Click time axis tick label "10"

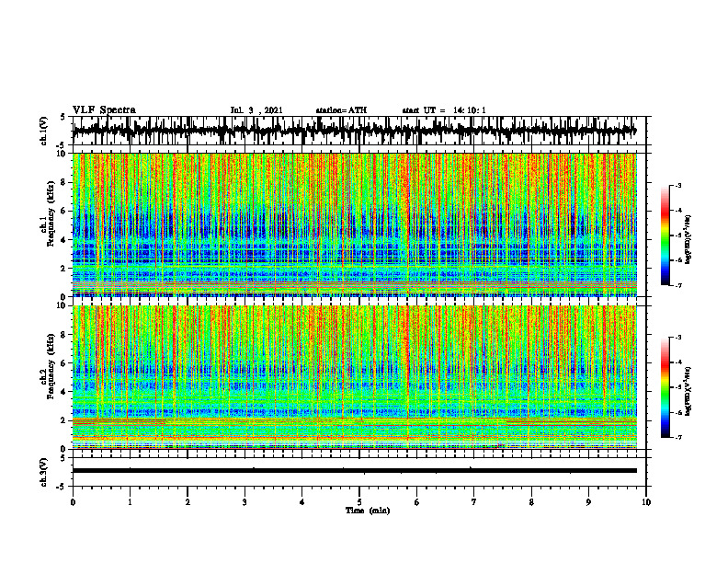pos(646,502)
